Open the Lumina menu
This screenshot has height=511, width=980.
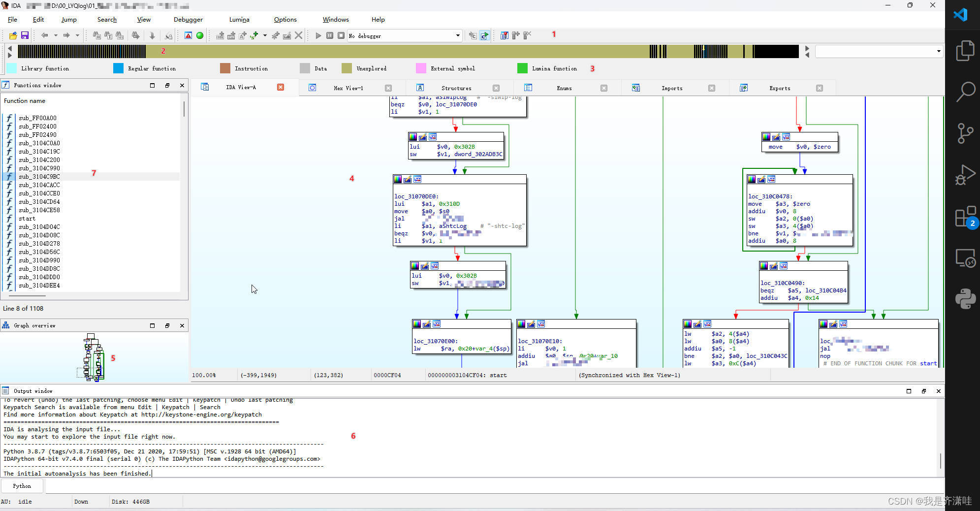(x=239, y=20)
